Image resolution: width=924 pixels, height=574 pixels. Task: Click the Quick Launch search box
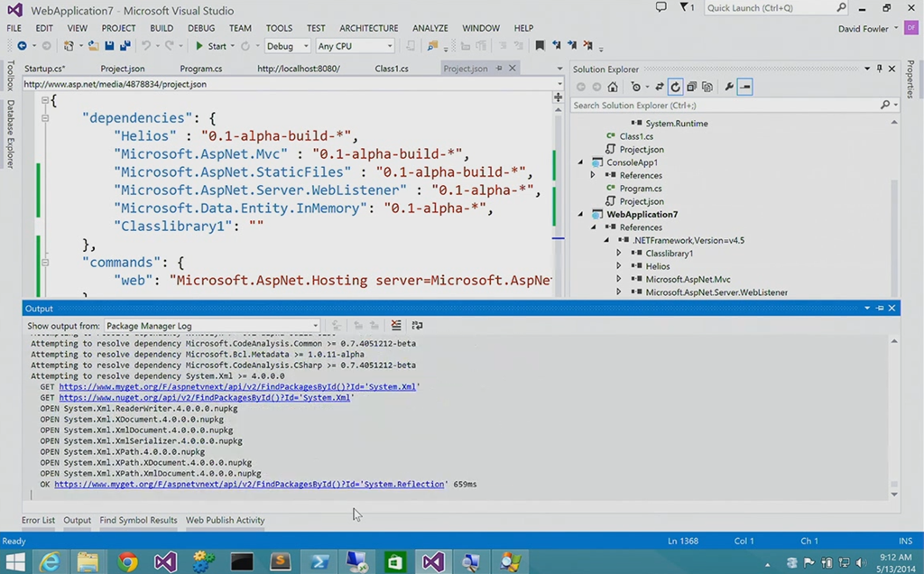[x=776, y=7]
